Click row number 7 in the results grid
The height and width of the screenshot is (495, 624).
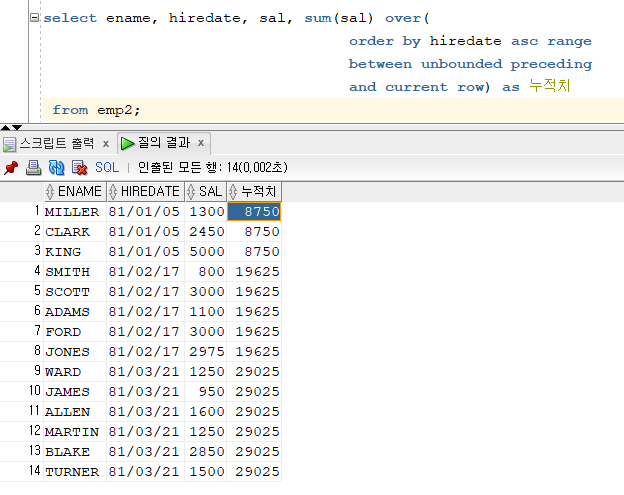click(x=37, y=331)
